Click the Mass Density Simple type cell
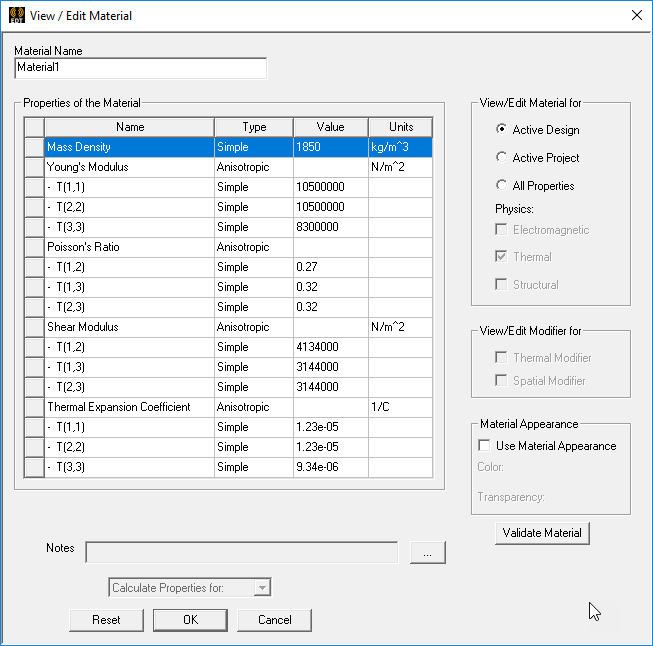 coord(253,147)
